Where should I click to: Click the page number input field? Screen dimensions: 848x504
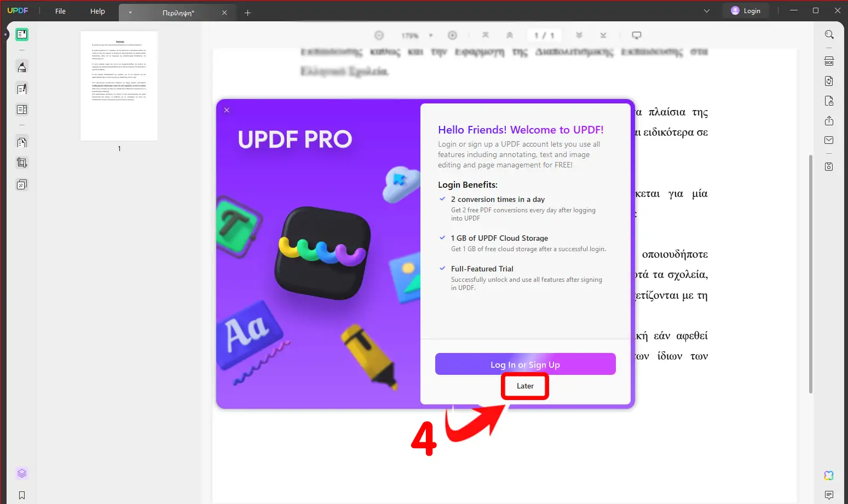(x=544, y=35)
